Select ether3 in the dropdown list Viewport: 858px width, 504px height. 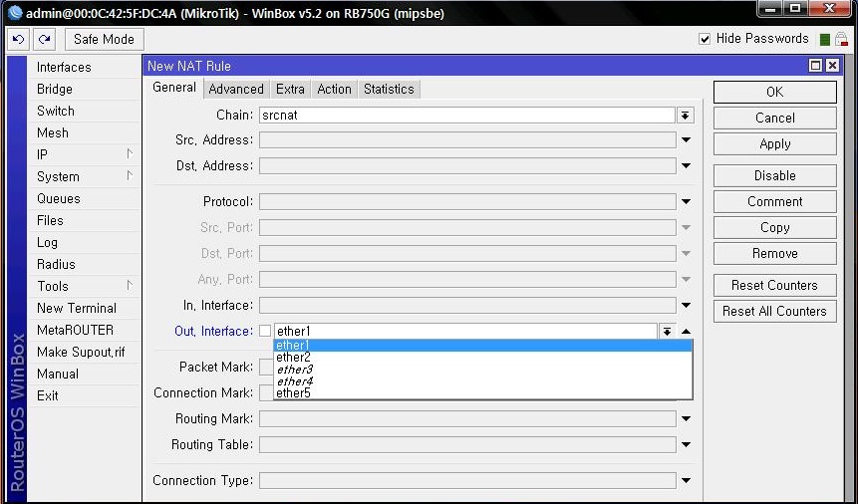483,370
